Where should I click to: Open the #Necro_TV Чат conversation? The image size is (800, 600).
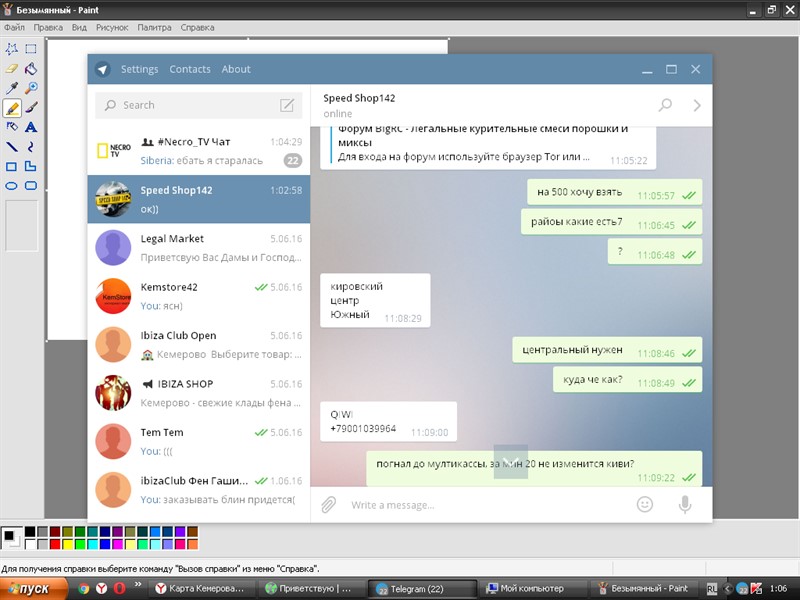pyautogui.click(x=199, y=151)
